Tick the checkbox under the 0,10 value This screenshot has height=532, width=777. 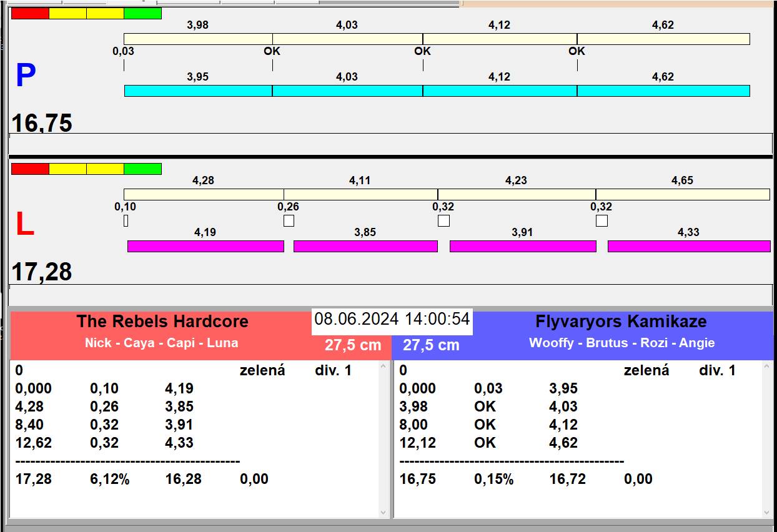[126, 220]
